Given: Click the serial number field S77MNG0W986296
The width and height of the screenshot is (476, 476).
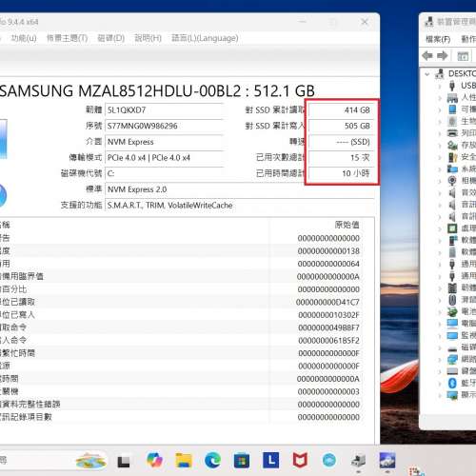Looking at the screenshot, I should click(x=165, y=126).
